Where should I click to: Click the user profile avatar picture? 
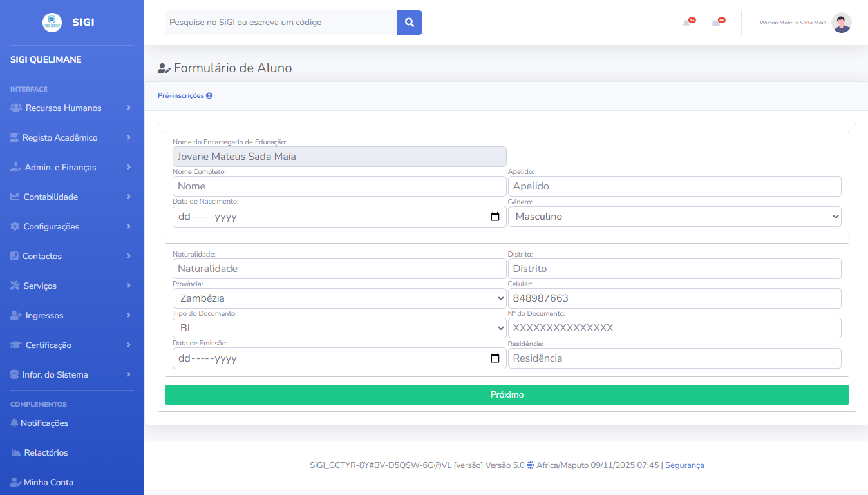[841, 23]
